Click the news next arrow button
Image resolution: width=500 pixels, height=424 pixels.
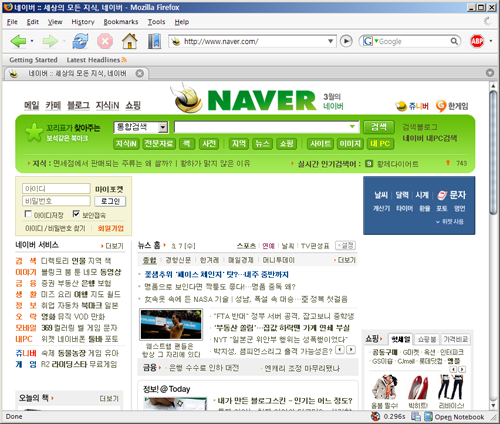point(351,350)
